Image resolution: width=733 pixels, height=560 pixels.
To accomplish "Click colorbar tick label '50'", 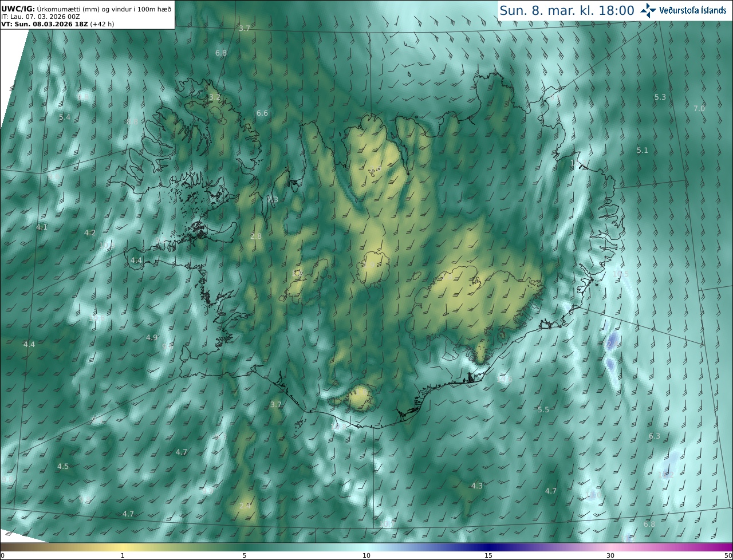I will point(728,555).
